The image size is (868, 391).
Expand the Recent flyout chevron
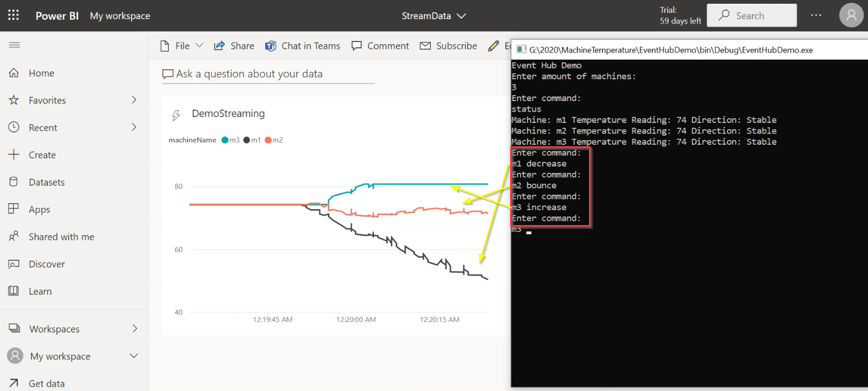[x=134, y=127]
